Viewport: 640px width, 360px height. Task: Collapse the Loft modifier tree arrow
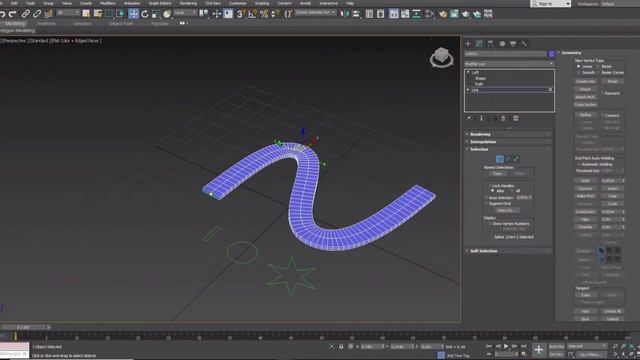pyautogui.click(x=468, y=72)
